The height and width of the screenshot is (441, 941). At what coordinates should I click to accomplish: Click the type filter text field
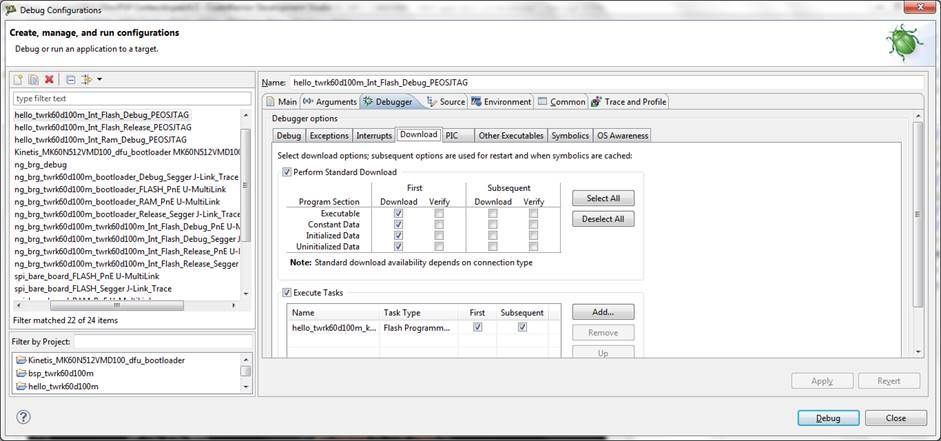coord(132,98)
